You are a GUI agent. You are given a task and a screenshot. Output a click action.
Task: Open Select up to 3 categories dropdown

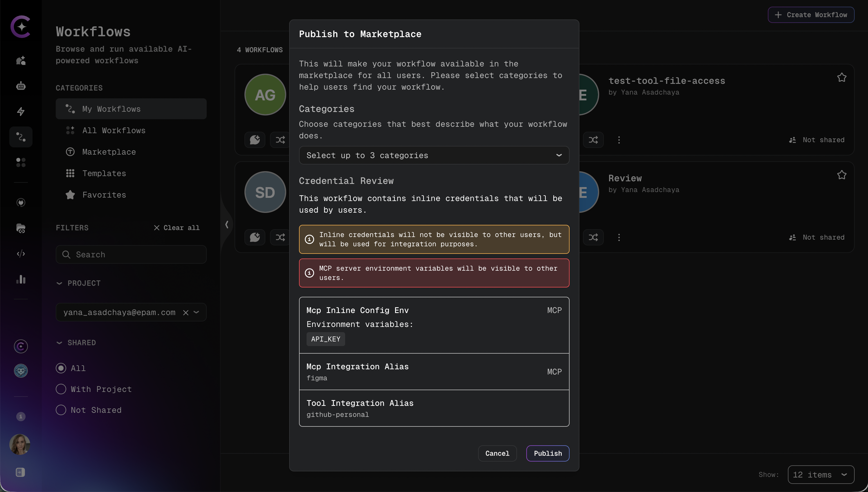[x=434, y=155]
